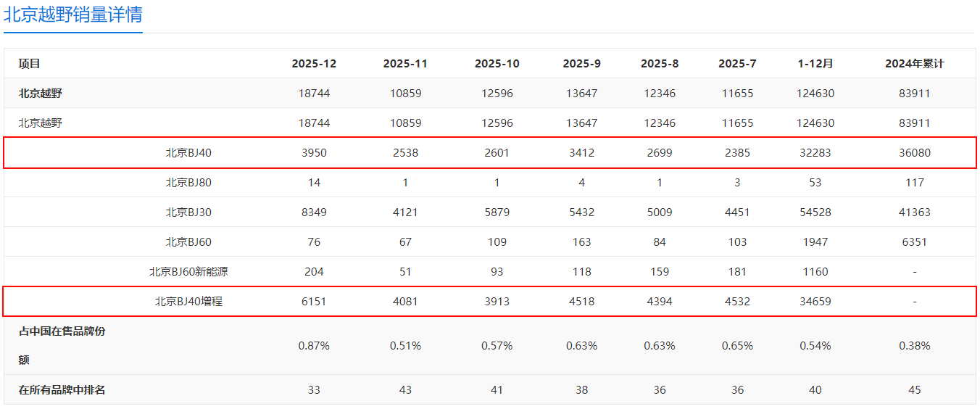The width and height of the screenshot is (980, 409).
Task: Click the 1-12月 column header
Action: pos(815,64)
